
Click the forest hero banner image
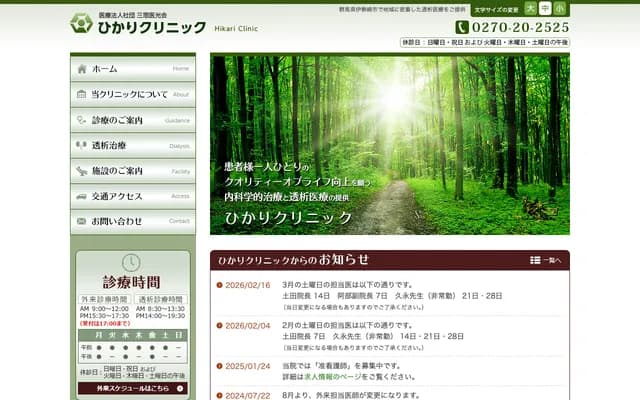pyautogui.click(x=390, y=145)
